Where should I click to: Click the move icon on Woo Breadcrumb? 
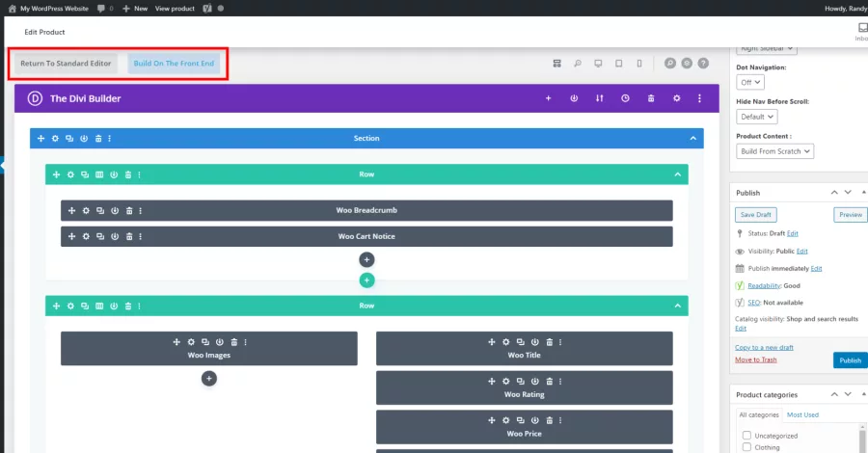[x=71, y=211]
